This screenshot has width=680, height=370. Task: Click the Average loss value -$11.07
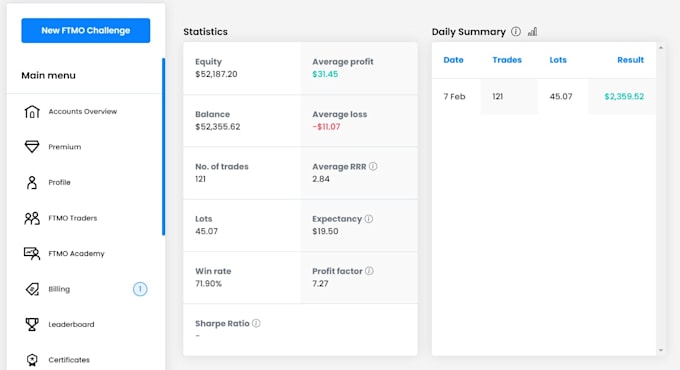pos(326,127)
